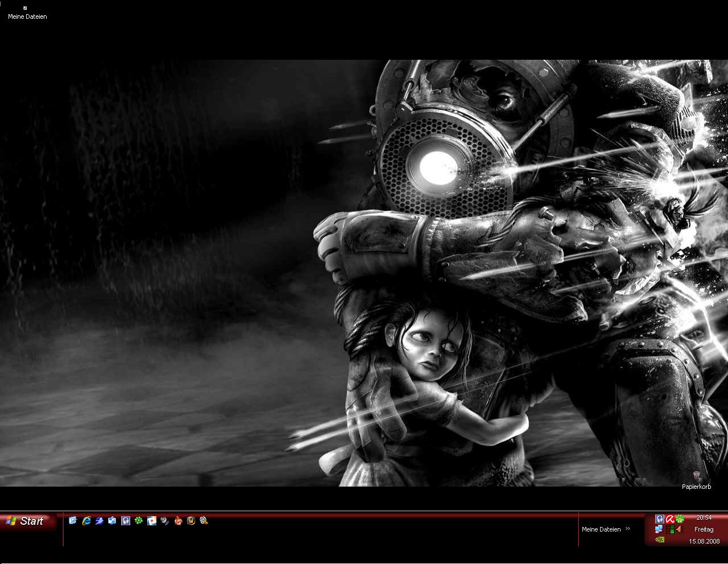
Task: Click the network connection tray icon
Action: (x=659, y=529)
